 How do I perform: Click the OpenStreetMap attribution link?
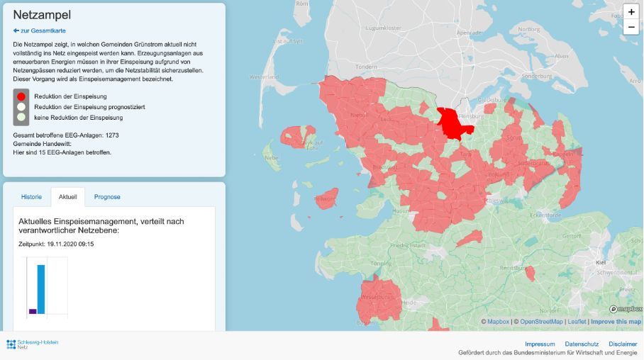click(x=541, y=322)
